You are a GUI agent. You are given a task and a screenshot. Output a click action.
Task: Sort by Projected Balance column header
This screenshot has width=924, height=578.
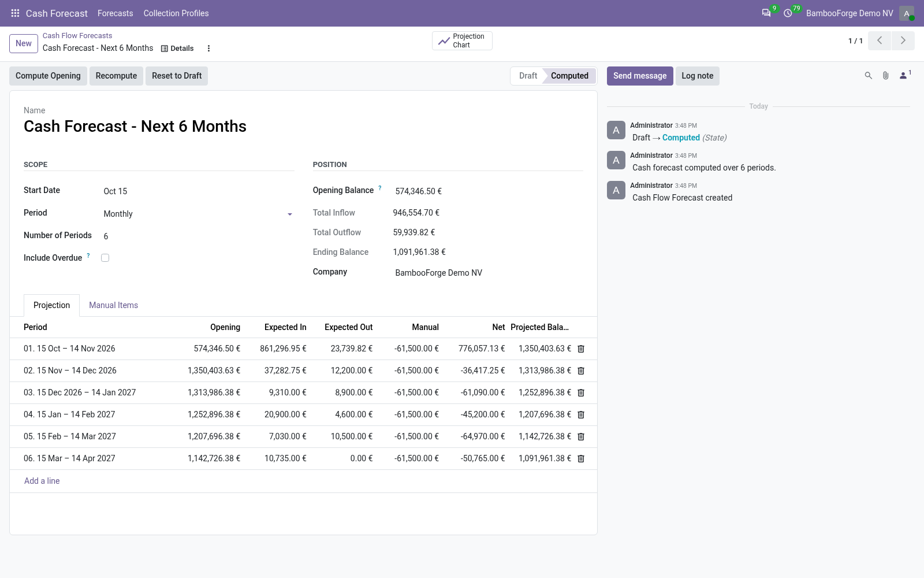click(x=540, y=327)
